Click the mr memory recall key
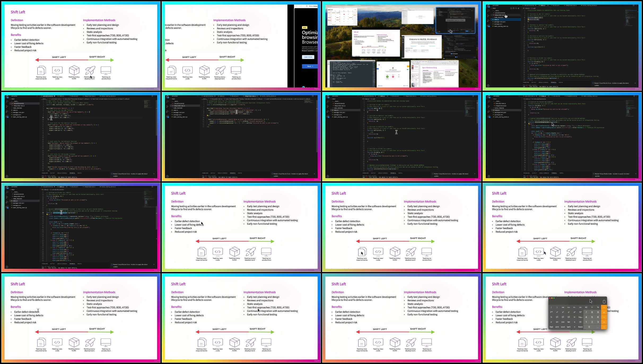 coord(580,307)
